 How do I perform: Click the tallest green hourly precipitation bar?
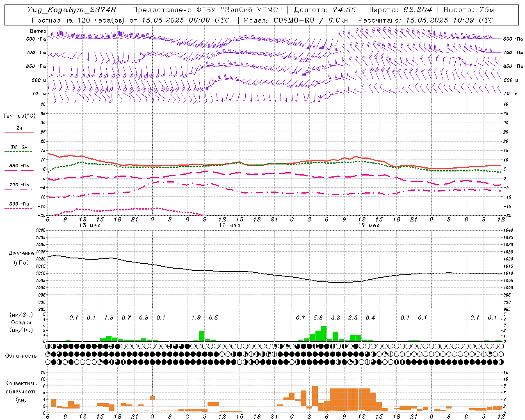click(x=324, y=333)
